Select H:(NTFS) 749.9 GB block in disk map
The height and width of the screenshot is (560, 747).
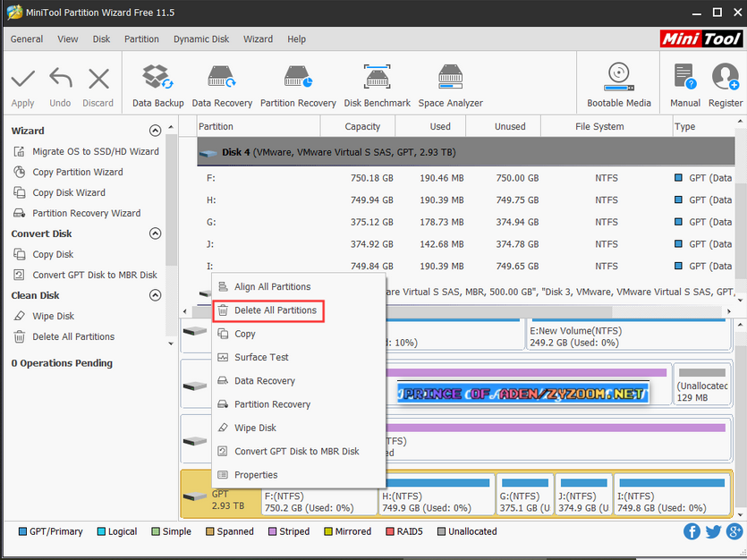tap(437, 496)
